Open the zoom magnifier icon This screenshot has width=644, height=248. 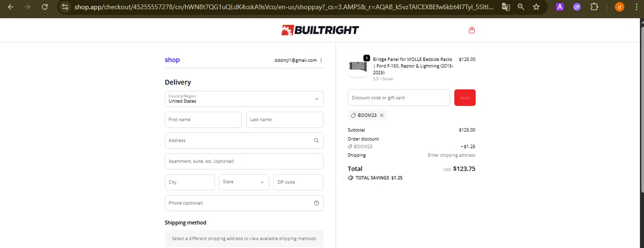pyautogui.click(x=521, y=7)
